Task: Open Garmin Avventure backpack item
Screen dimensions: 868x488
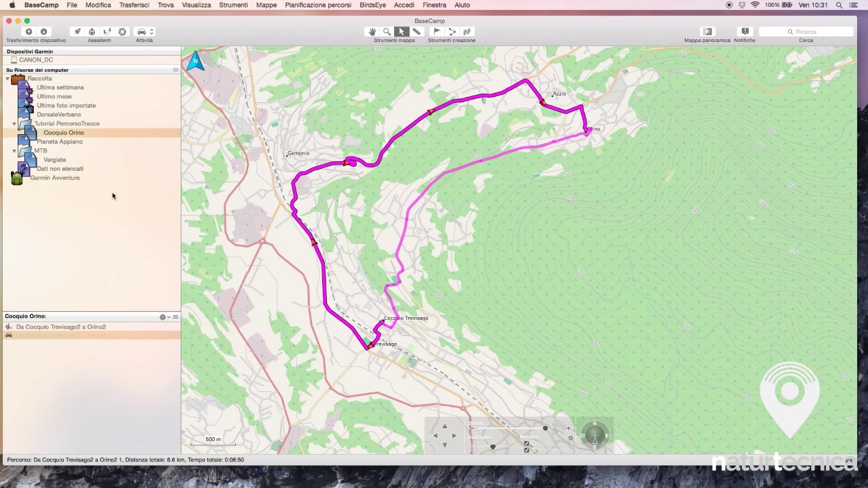Action: 55,178
